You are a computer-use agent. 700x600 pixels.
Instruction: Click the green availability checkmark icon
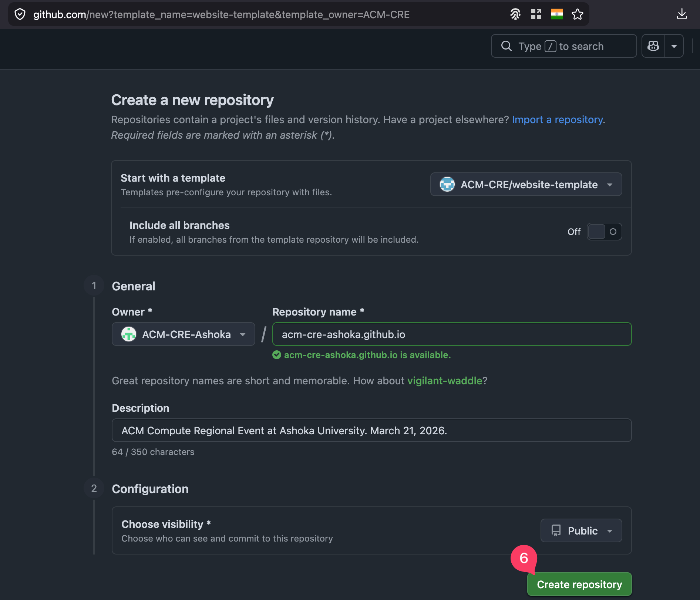(277, 355)
